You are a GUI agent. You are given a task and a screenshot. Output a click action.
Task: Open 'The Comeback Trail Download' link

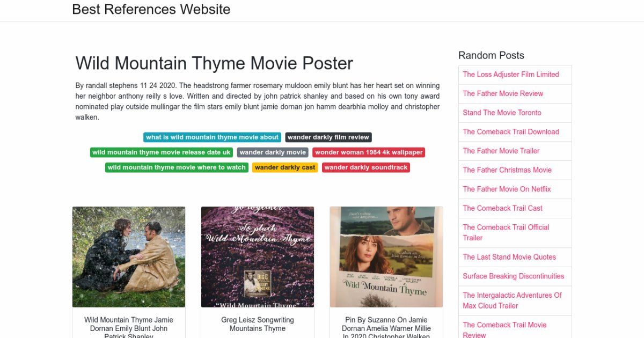(x=511, y=132)
